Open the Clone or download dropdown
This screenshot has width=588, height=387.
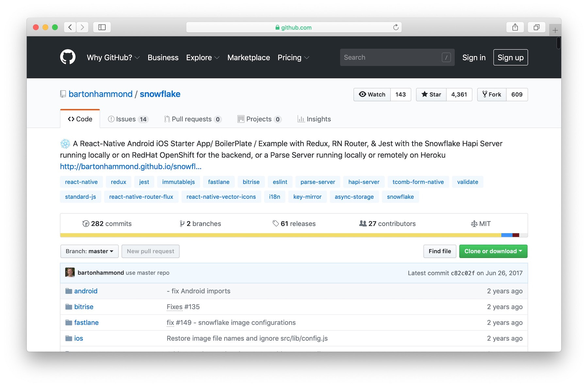coord(493,251)
